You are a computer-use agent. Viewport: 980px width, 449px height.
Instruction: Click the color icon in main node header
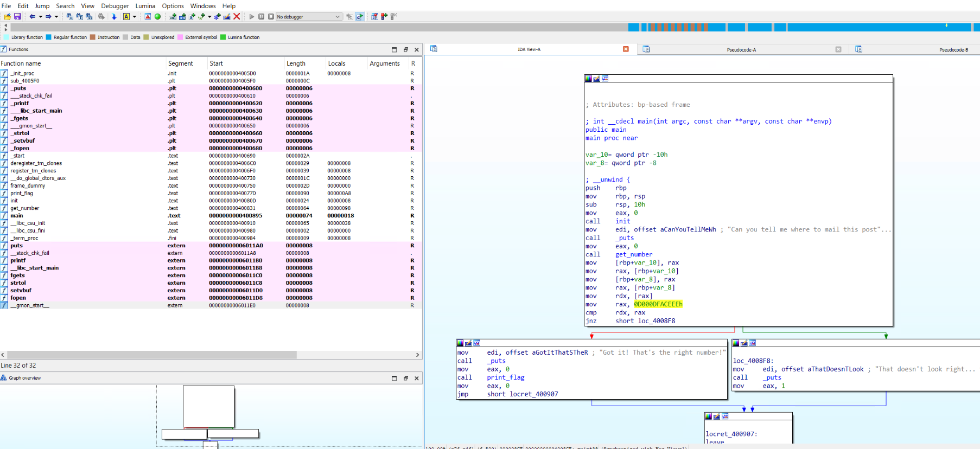588,79
